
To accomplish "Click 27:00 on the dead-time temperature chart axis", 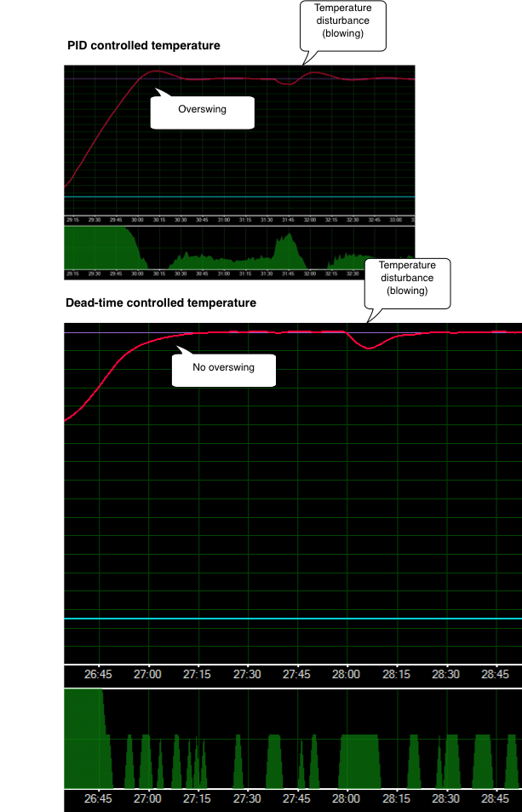I will pyautogui.click(x=148, y=674).
